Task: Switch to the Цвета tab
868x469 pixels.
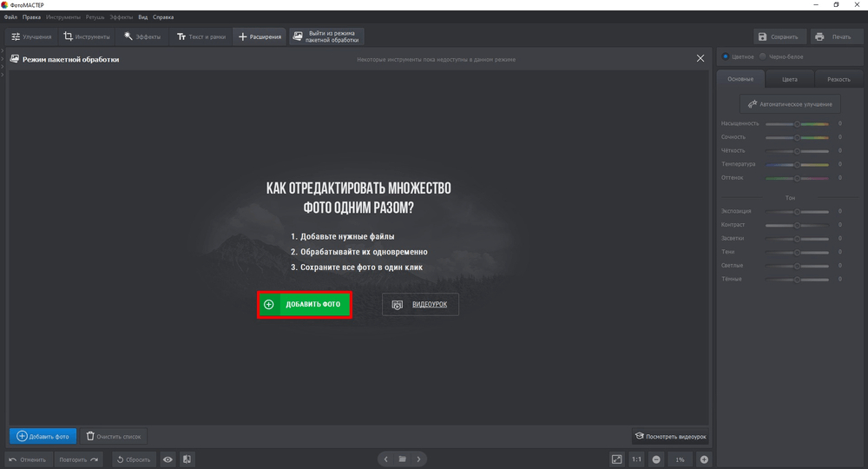Action: click(x=789, y=79)
